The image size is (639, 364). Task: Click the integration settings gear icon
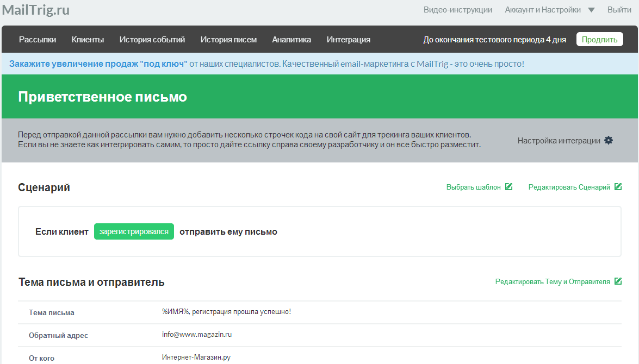[609, 141]
